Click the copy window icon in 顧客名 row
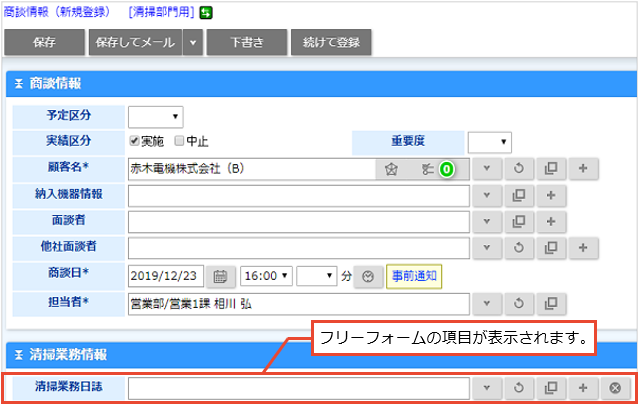 click(551, 168)
